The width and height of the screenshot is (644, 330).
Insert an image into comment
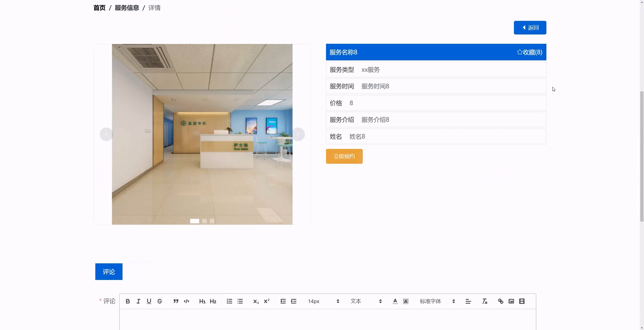pos(511,301)
